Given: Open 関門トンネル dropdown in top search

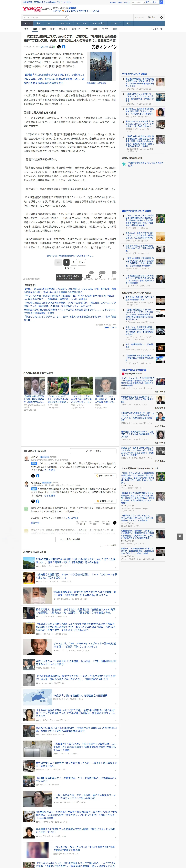Looking at the screenshot, I should pos(151,2).
